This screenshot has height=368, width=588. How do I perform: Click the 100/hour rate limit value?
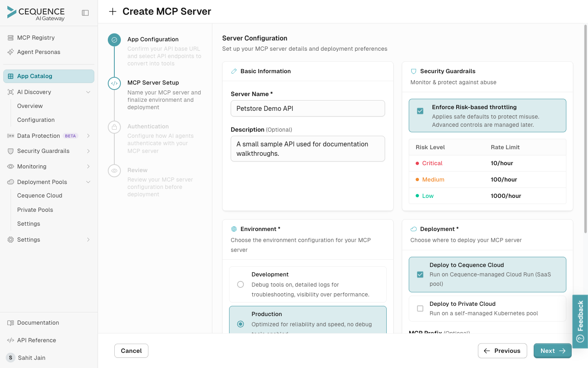click(x=504, y=180)
